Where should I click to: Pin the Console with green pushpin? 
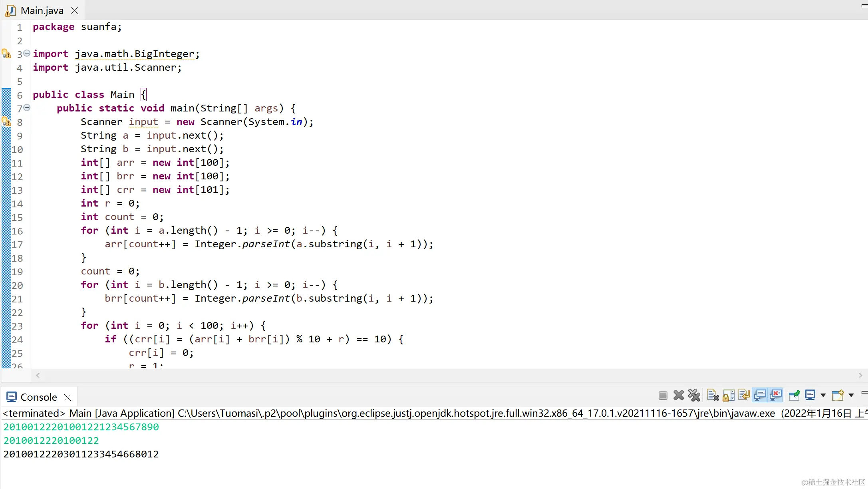click(x=794, y=396)
